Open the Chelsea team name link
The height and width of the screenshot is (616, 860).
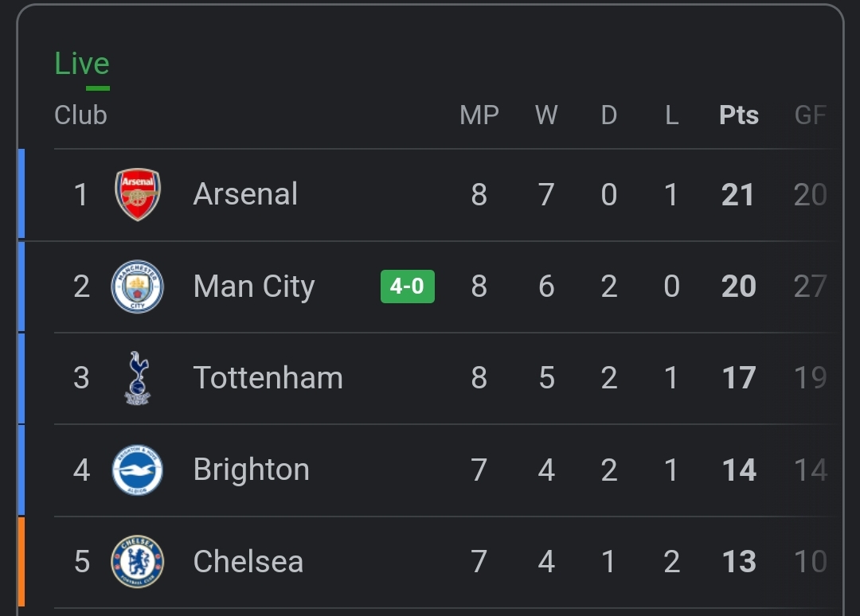point(248,562)
